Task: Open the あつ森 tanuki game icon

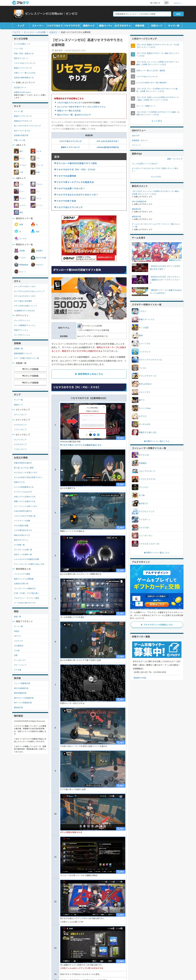Action: pyautogui.click(x=135, y=495)
